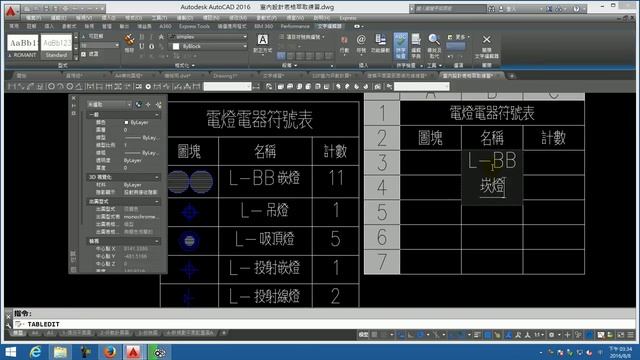Screen dimensions: 640x360
Task: Click the Linear dimension toolbar icon
Action: [x=12, y=87]
